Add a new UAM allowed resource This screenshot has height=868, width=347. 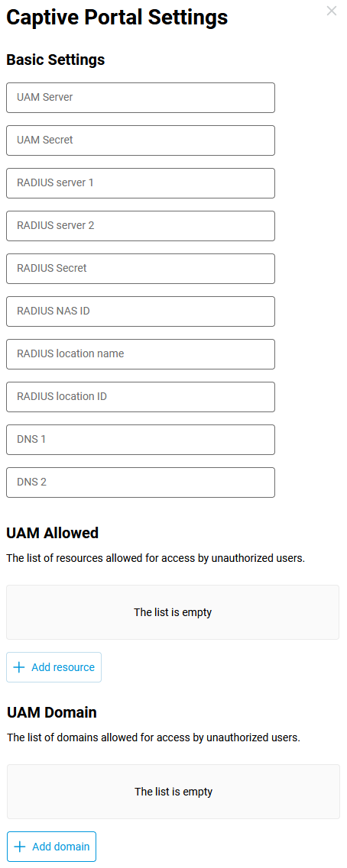tap(54, 667)
